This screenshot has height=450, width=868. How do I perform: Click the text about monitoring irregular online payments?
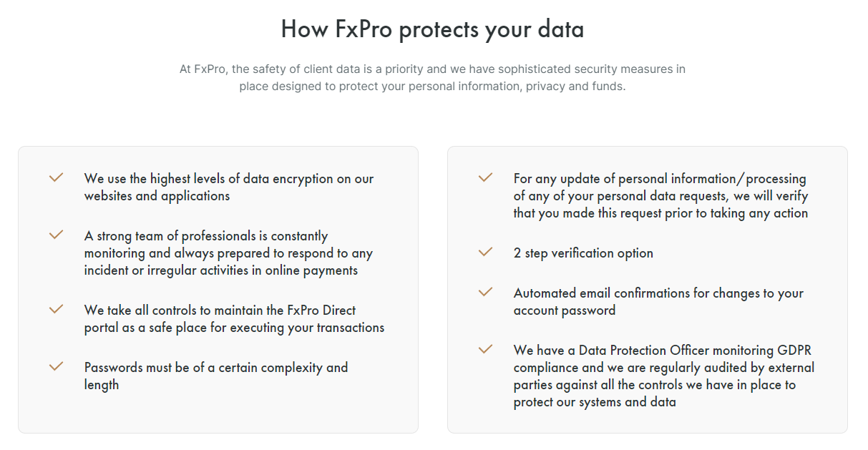228,253
